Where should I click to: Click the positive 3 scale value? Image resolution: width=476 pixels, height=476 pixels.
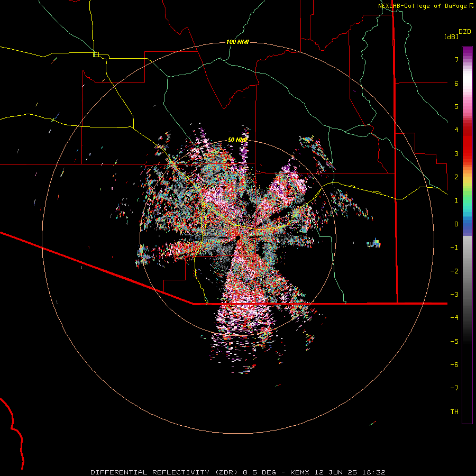point(456,153)
